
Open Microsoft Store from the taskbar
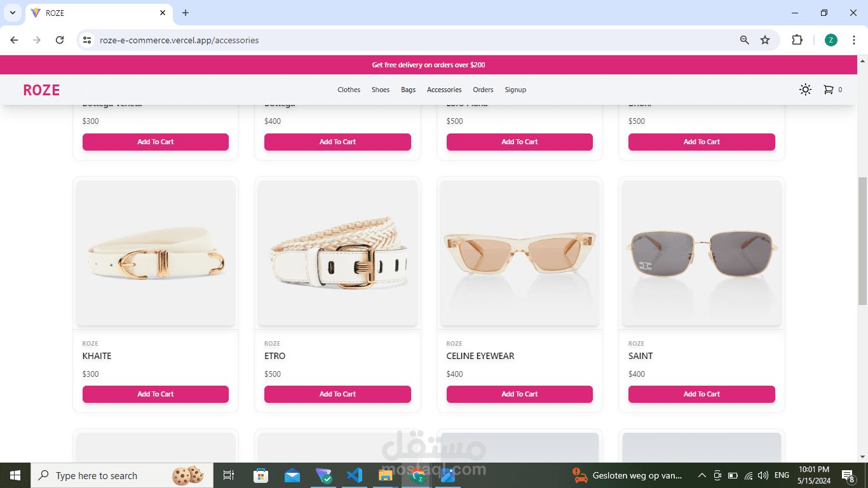[x=261, y=475]
